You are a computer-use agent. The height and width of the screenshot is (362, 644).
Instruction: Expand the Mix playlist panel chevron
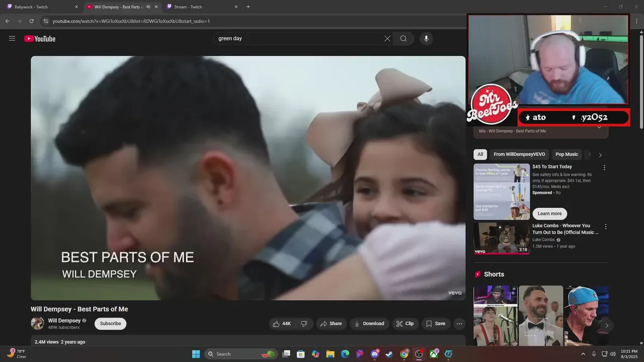(x=599, y=128)
